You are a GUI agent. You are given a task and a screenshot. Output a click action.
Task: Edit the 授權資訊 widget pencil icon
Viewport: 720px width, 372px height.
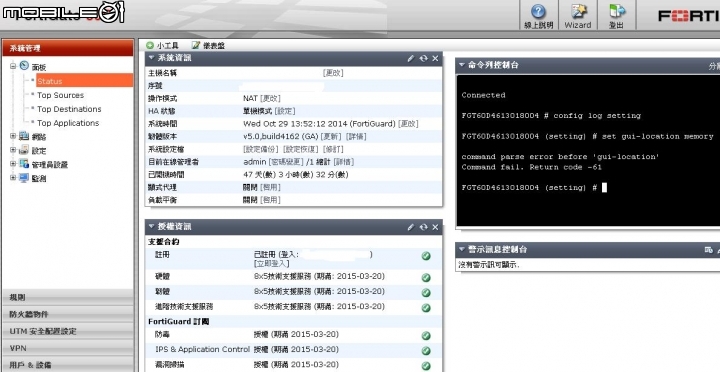click(x=411, y=227)
